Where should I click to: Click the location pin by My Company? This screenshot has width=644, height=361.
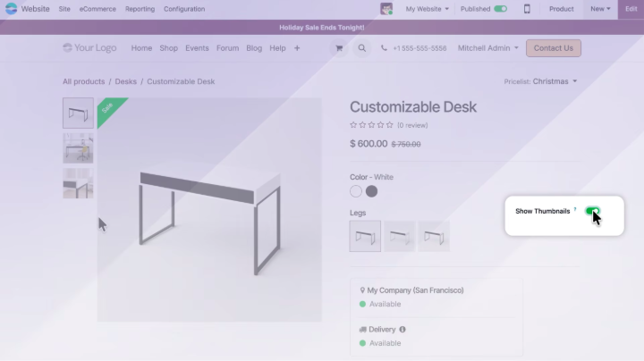[x=362, y=290]
